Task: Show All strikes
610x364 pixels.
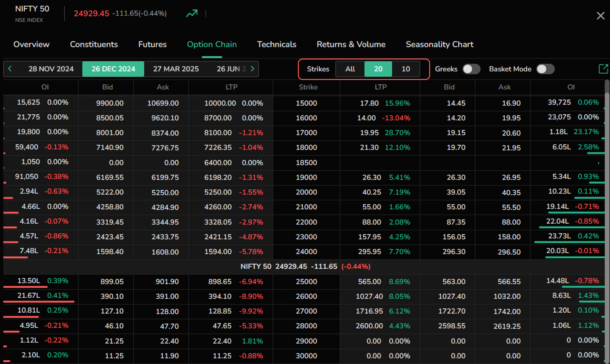Action: pos(350,69)
